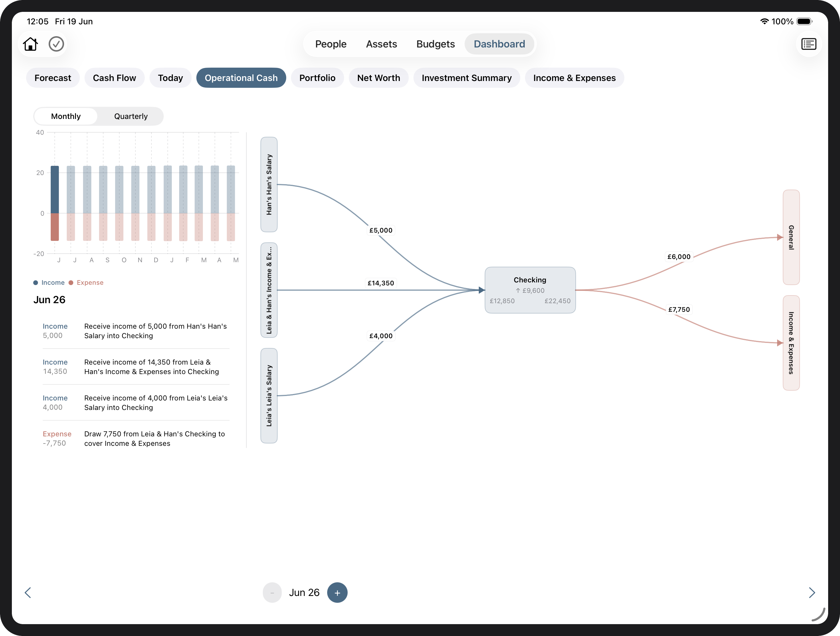Switch chart to Monthly view
840x636 pixels.
(66, 116)
